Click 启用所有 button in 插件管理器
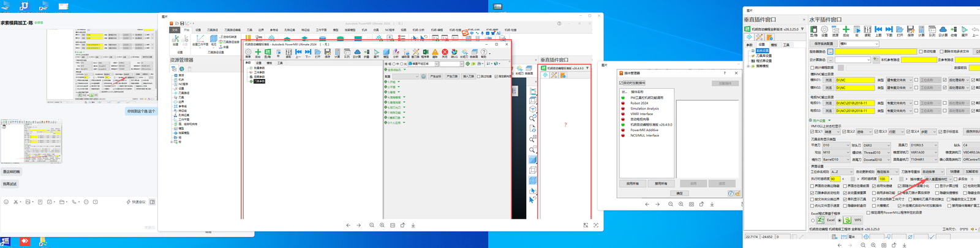 tap(633, 183)
